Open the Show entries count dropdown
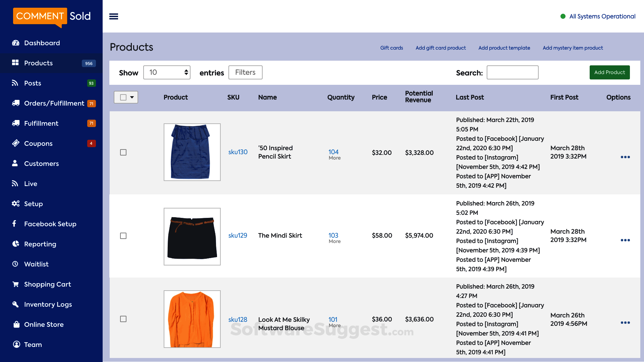644x362 pixels. 167,72
